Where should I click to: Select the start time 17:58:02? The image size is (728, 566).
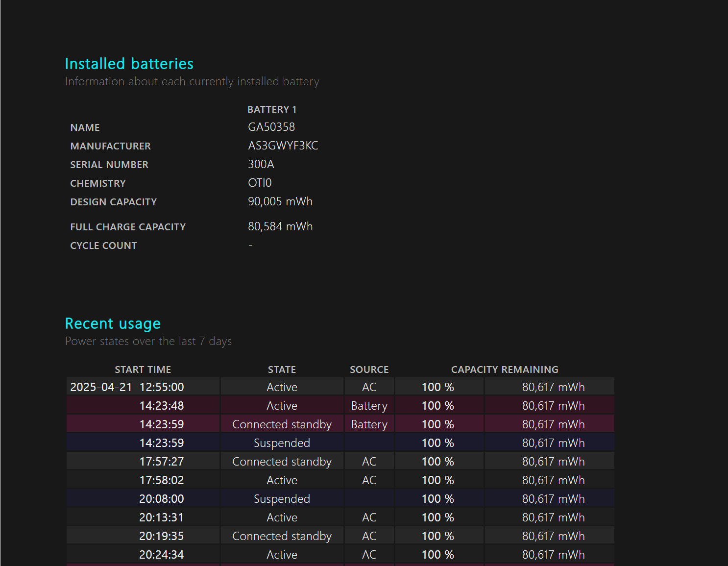[x=162, y=480]
